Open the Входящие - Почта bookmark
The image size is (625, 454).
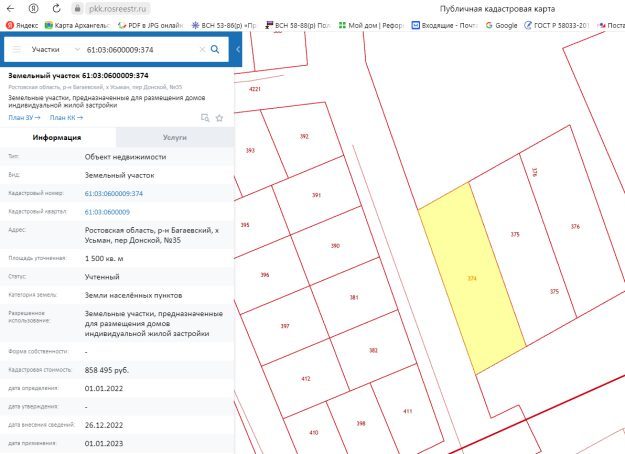click(x=444, y=25)
